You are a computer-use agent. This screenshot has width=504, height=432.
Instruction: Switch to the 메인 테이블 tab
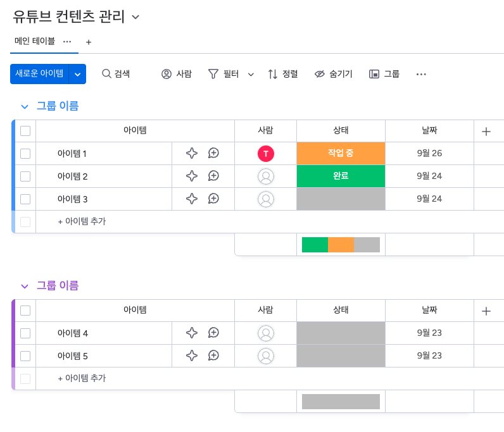click(35, 41)
